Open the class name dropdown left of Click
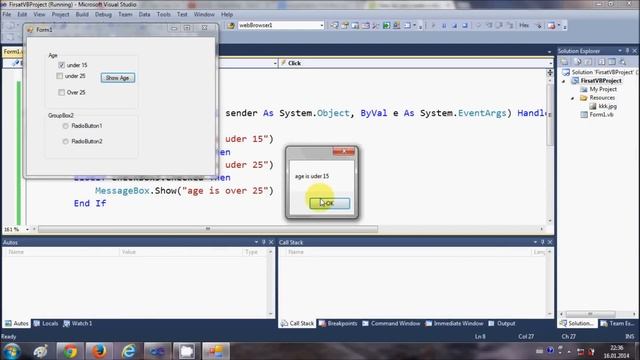 (275, 63)
